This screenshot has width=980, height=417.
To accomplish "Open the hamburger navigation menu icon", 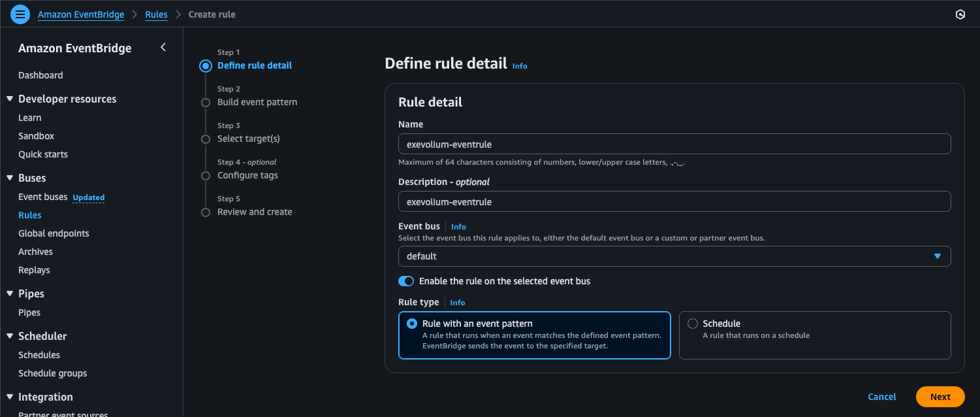I will coord(20,14).
